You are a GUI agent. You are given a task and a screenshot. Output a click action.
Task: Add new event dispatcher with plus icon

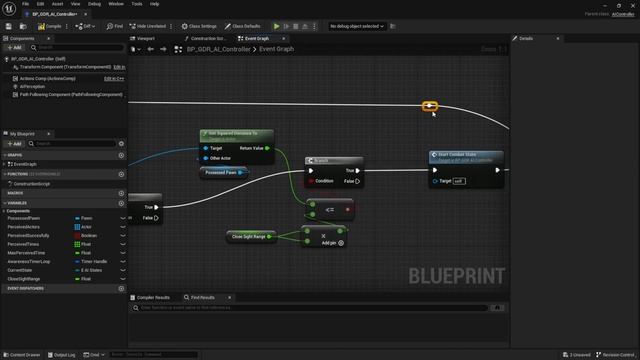[121, 289]
